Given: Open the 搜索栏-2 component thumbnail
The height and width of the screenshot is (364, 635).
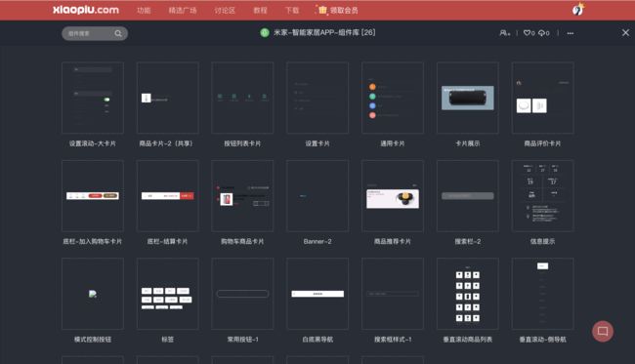Looking at the screenshot, I should pyautogui.click(x=468, y=196).
